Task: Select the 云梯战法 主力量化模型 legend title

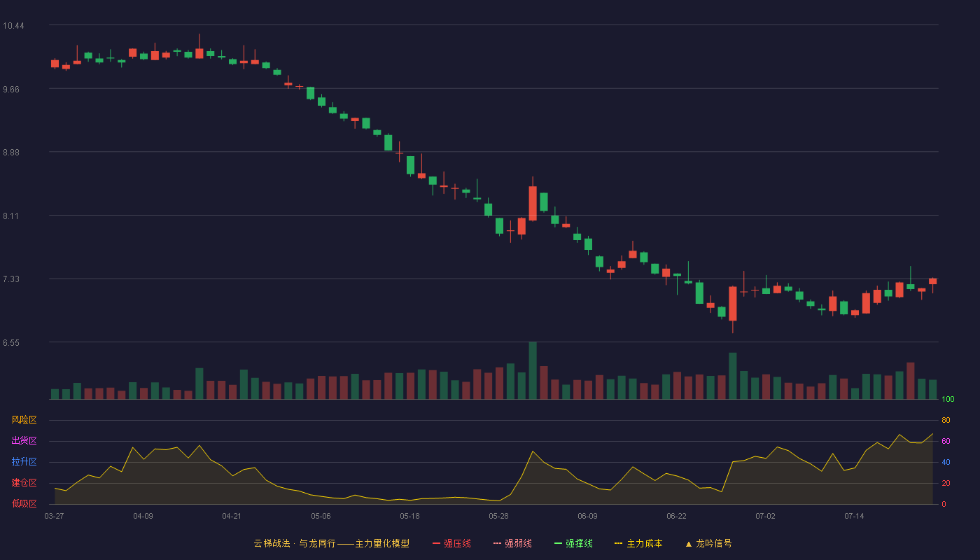Action: click(332, 543)
